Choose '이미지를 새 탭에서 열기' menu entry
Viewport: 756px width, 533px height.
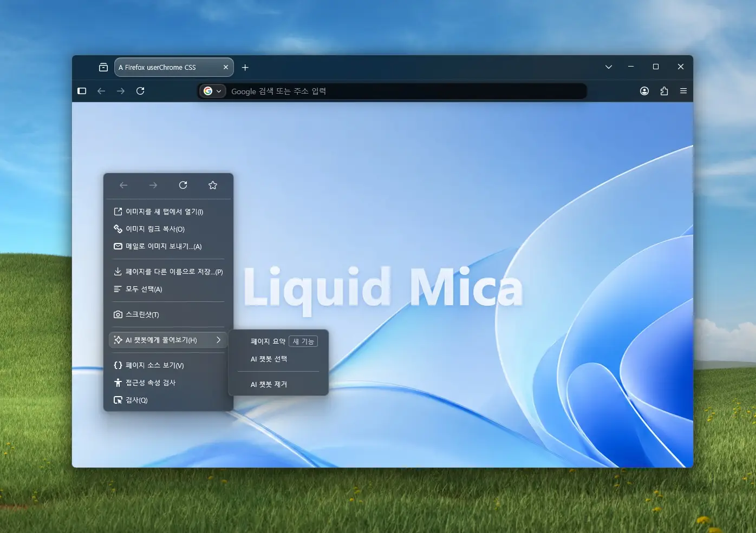tap(168, 212)
